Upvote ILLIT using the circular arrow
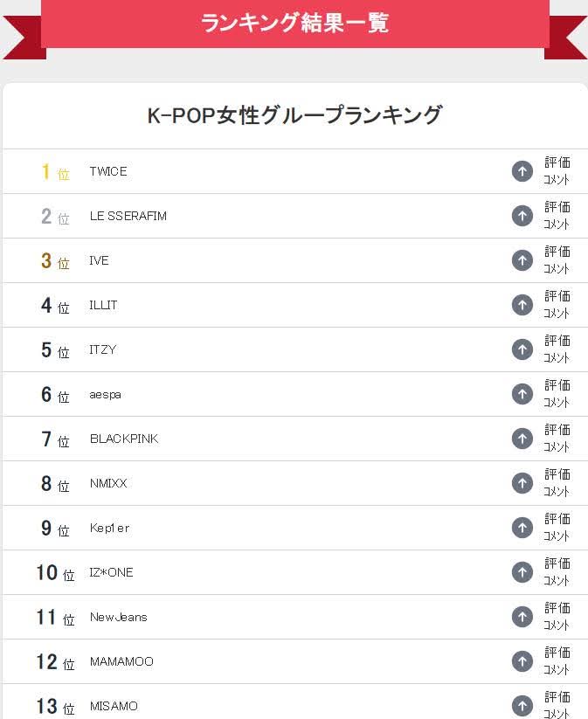The image size is (588, 719). point(522,305)
